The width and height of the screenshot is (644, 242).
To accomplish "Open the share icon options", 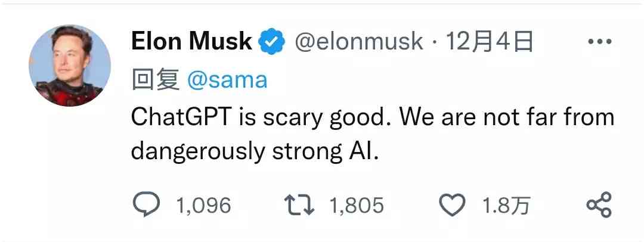I will tap(599, 206).
